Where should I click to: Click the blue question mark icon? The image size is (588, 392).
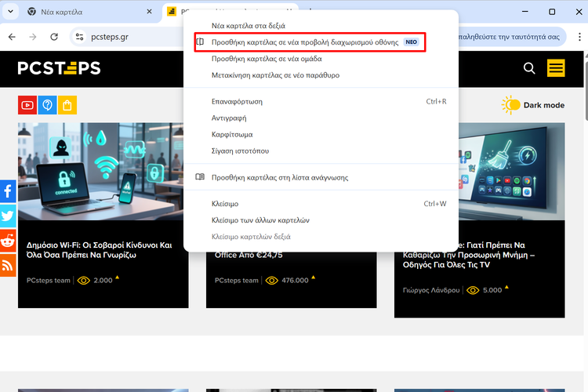(x=47, y=105)
